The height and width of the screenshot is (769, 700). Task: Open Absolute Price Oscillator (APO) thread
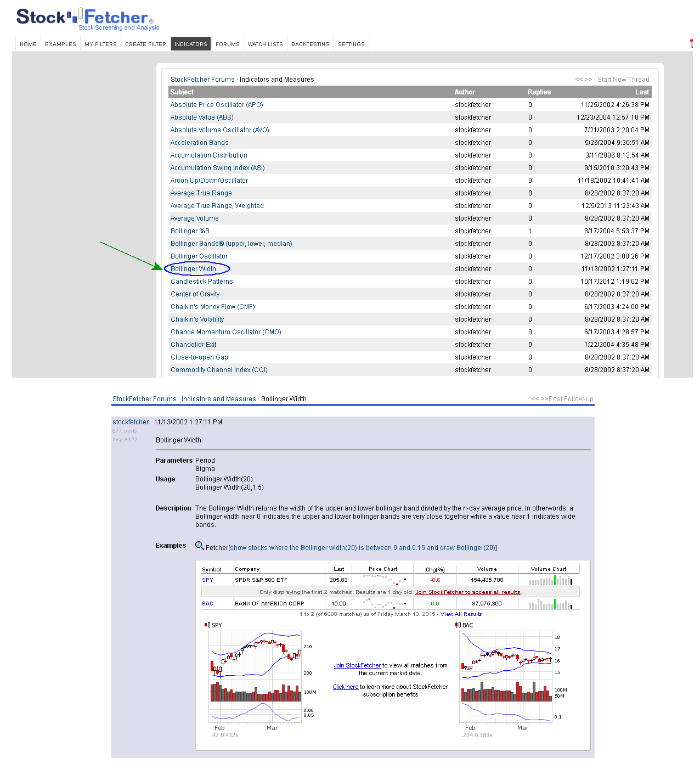[x=217, y=105]
